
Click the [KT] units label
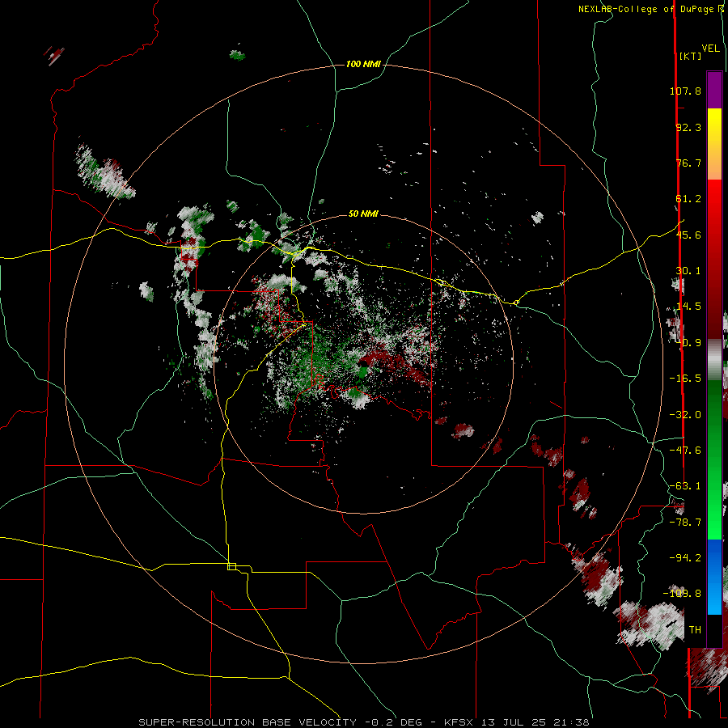[691, 56]
